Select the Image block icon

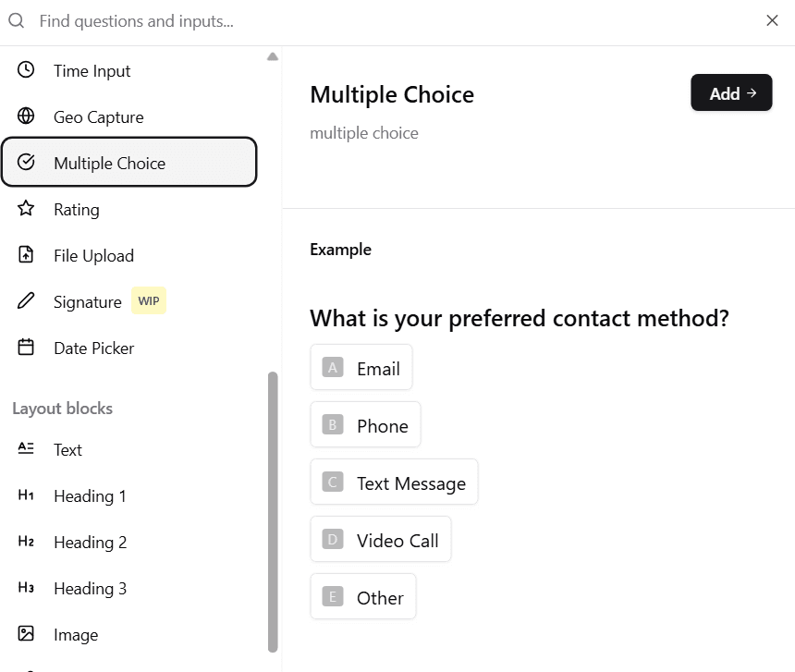pyautogui.click(x=26, y=634)
